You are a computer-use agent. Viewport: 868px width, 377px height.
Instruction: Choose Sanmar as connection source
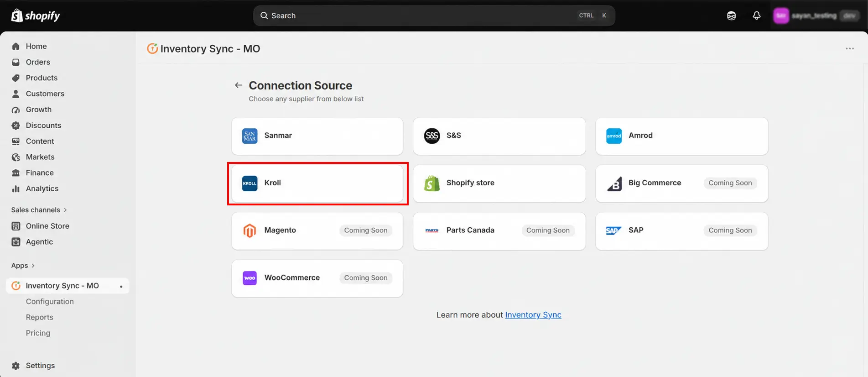tap(317, 136)
